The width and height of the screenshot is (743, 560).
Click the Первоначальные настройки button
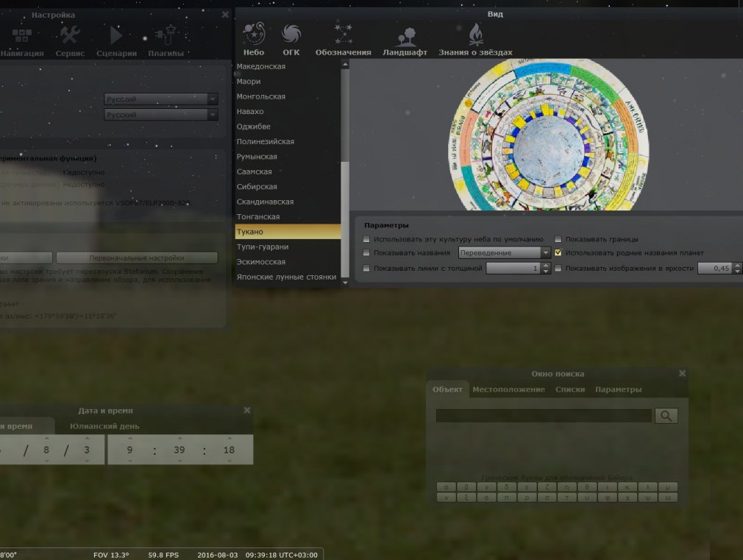pos(137,258)
